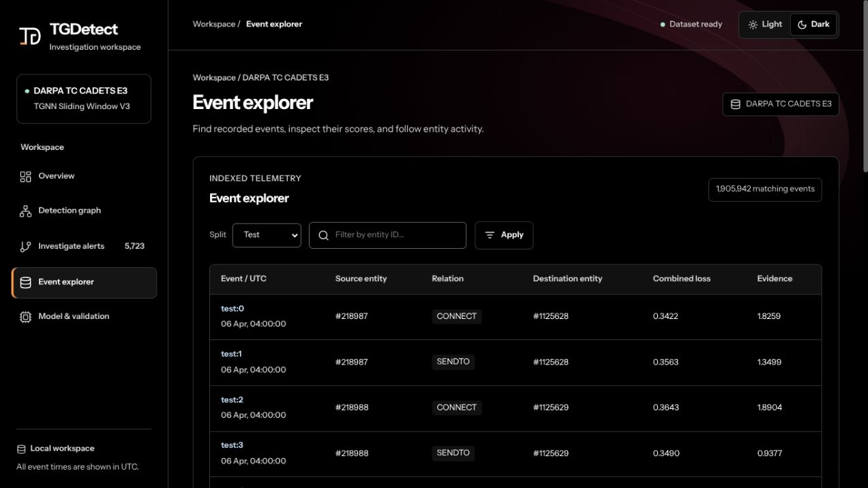Click the search magnifier icon in filter field

click(323, 235)
